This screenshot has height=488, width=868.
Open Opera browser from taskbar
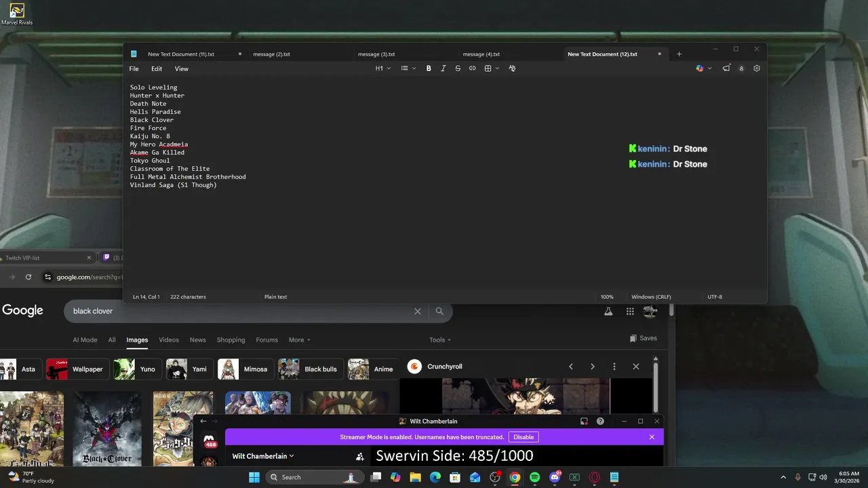click(x=595, y=477)
